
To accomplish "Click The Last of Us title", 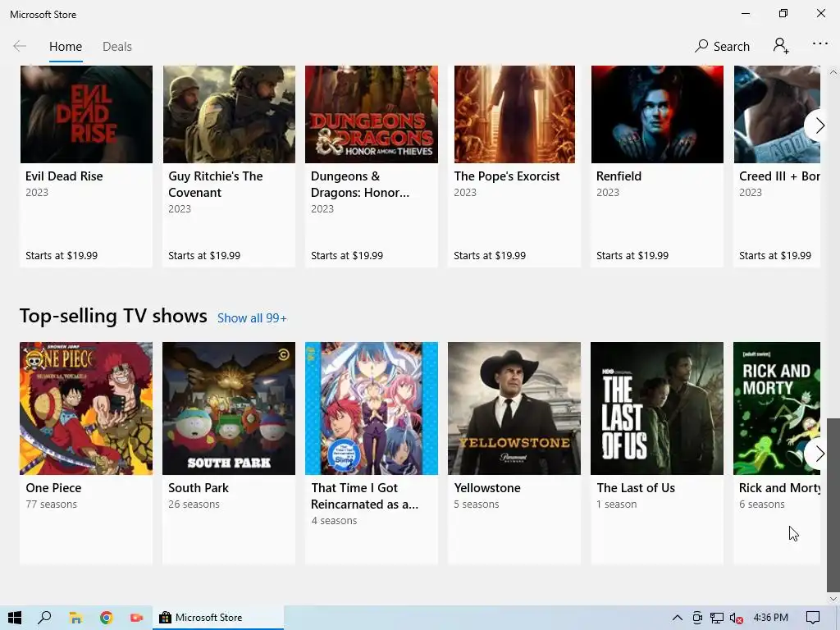I will [x=636, y=488].
